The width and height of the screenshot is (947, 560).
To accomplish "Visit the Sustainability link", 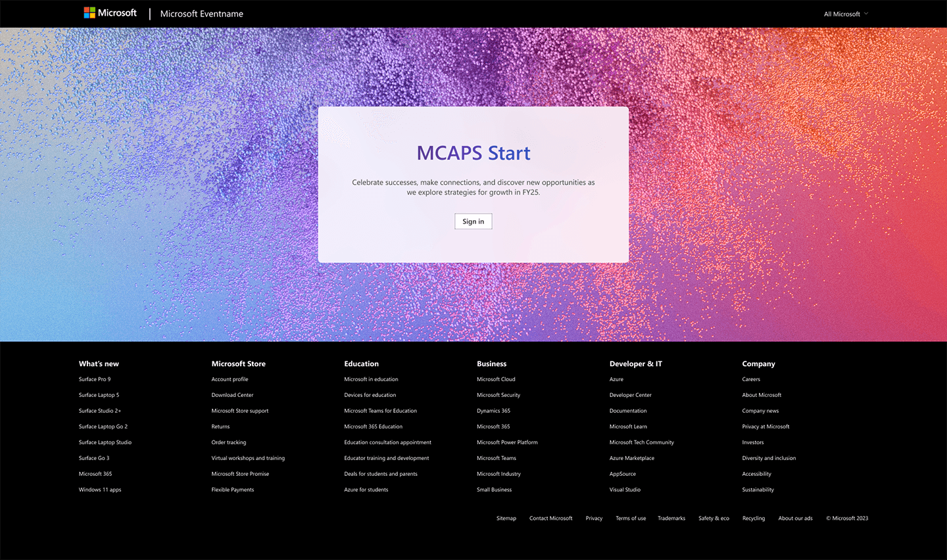I will 758,490.
